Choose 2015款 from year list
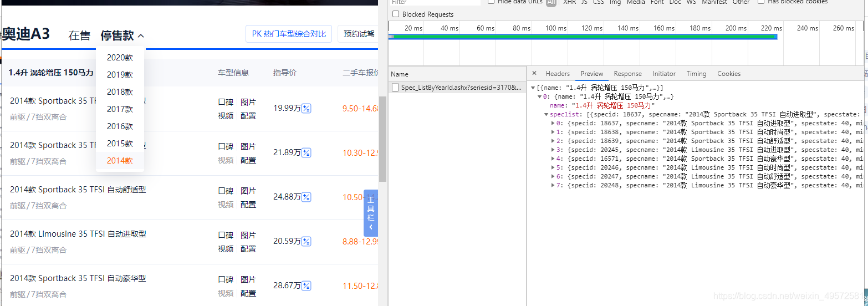868x306 pixels. [x=120, y=144]
